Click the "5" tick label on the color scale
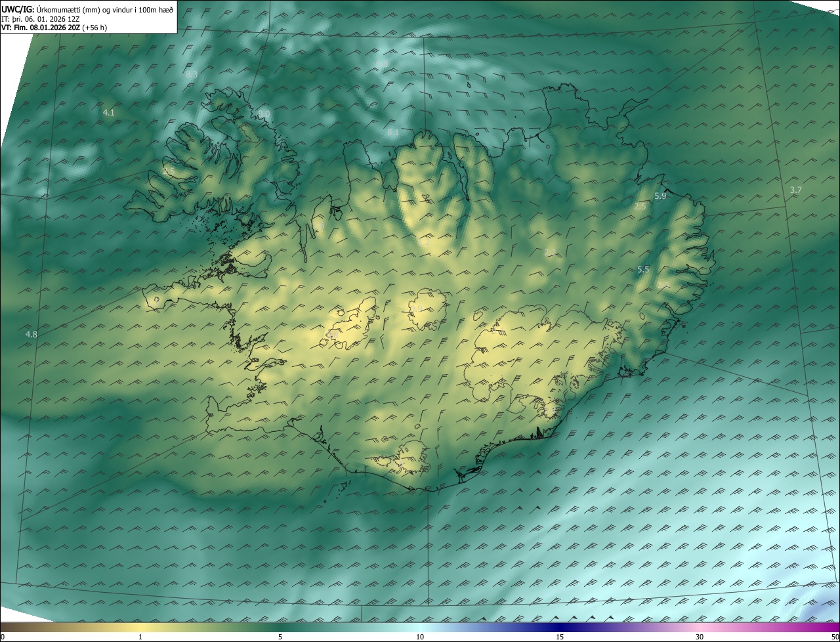This screenshot has height=642, width=840. point(280,637)
